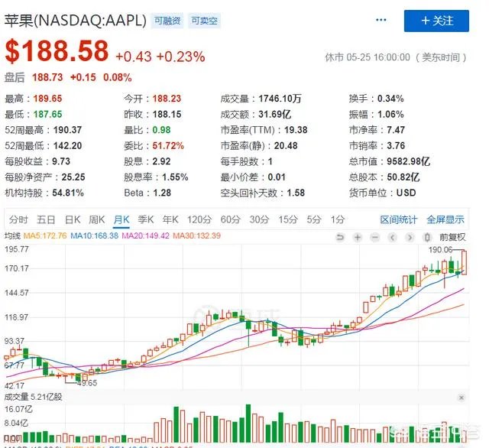Click the 成交量 5.21亿股 volume label
Screen dimensions: 489x448
click(x=34, y=397)
